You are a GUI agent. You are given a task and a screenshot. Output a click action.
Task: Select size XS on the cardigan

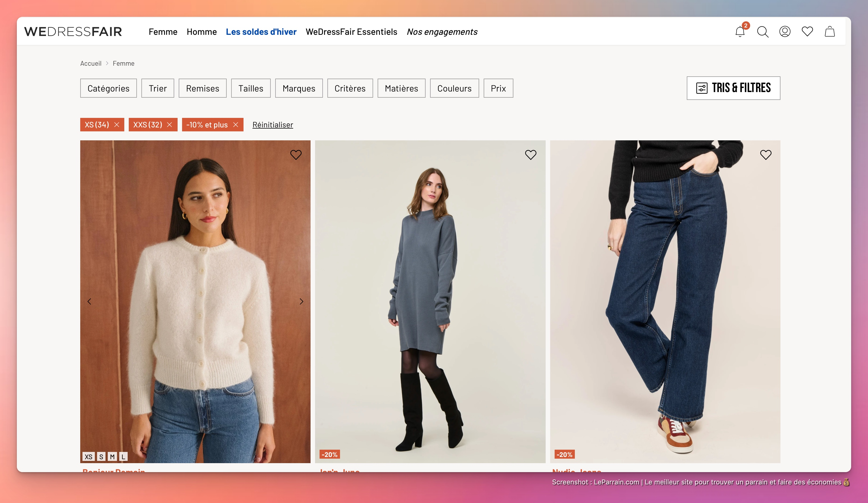(89, 456)
